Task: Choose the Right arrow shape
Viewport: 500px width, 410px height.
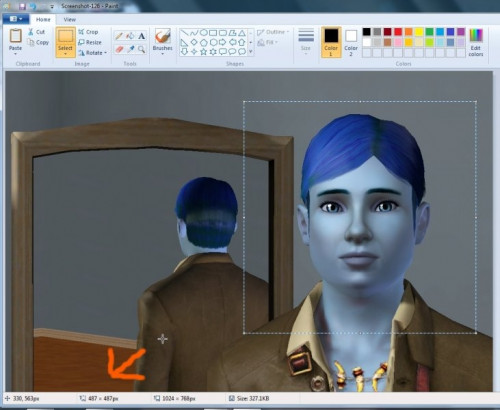Action: pos(223,42)
